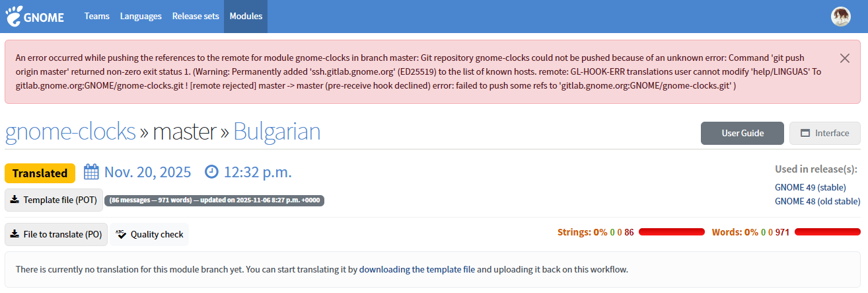Open the user avatar profile menu
This screenshot has width=868, height=293.
(840, 17)
